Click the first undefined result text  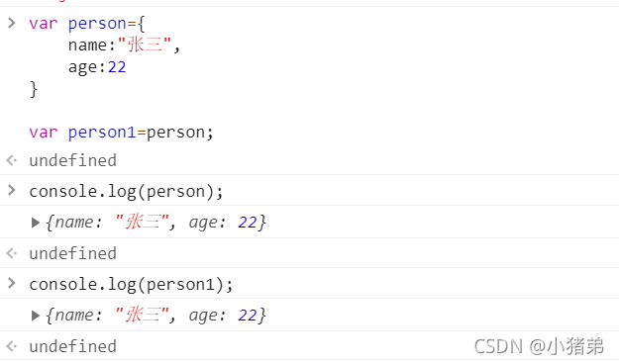72,160
